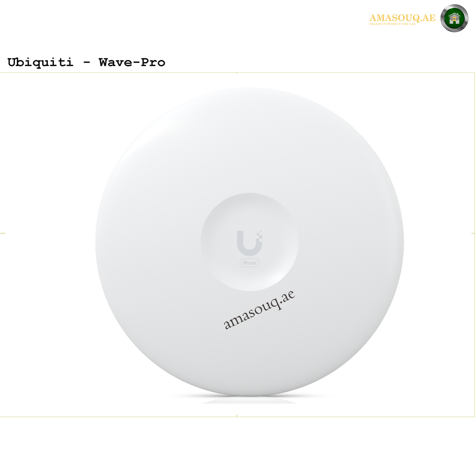Click the yellow house symbol inside logo

[x=454, y=18]
